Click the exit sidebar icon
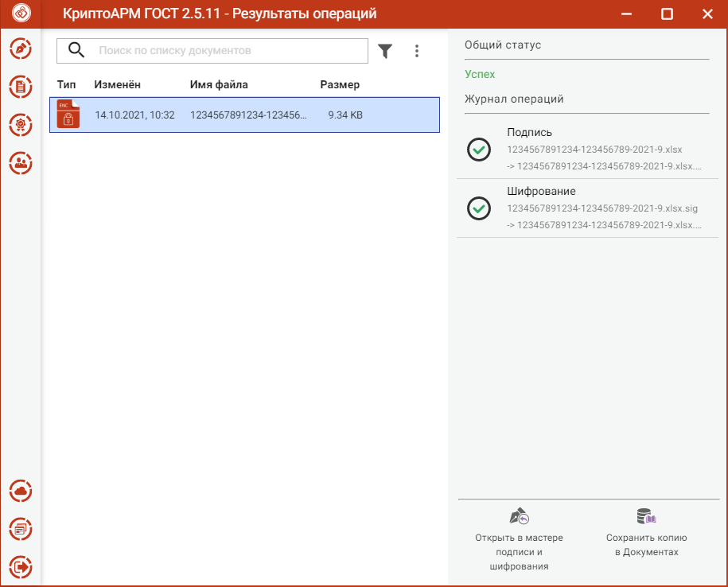This screenshot has width=728, height=587. coord(21,567)
